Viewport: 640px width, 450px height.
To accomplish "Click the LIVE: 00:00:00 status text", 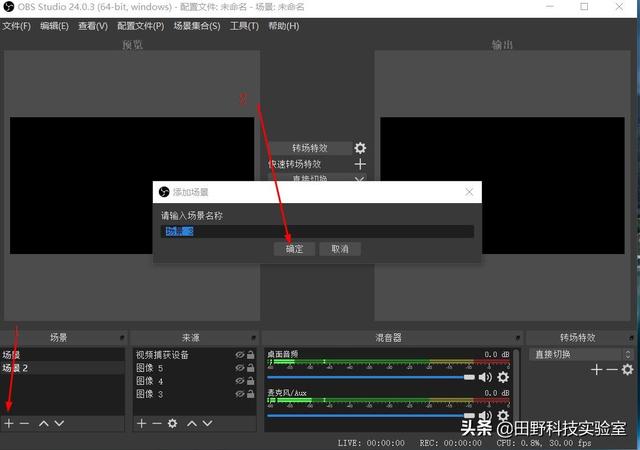I will [x=371, y=443].
